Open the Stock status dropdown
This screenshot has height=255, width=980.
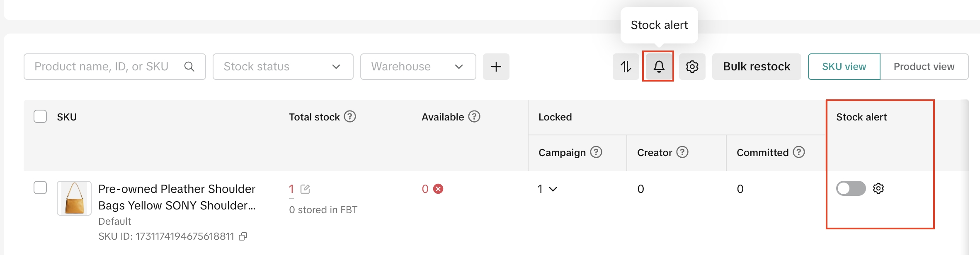283,66
